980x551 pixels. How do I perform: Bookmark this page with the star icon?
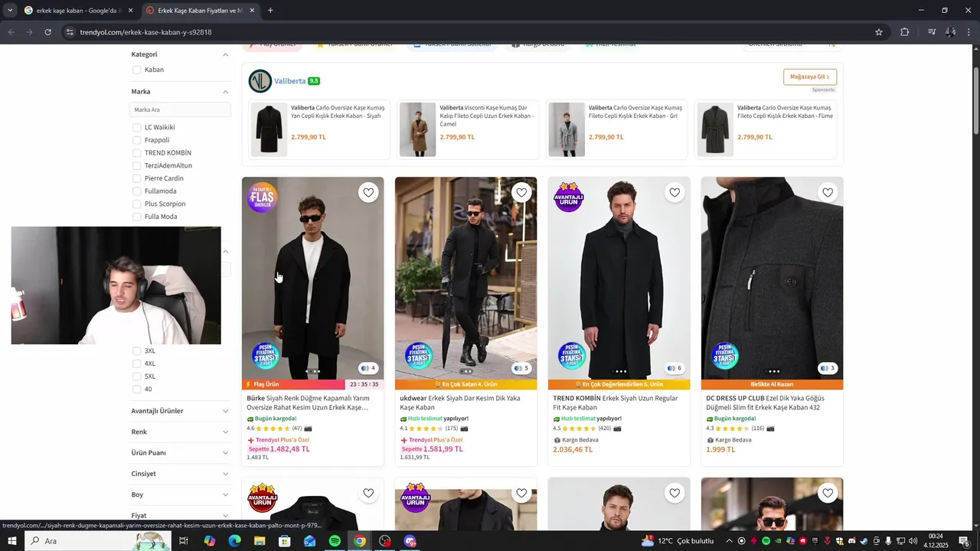[x=879, y=32]
